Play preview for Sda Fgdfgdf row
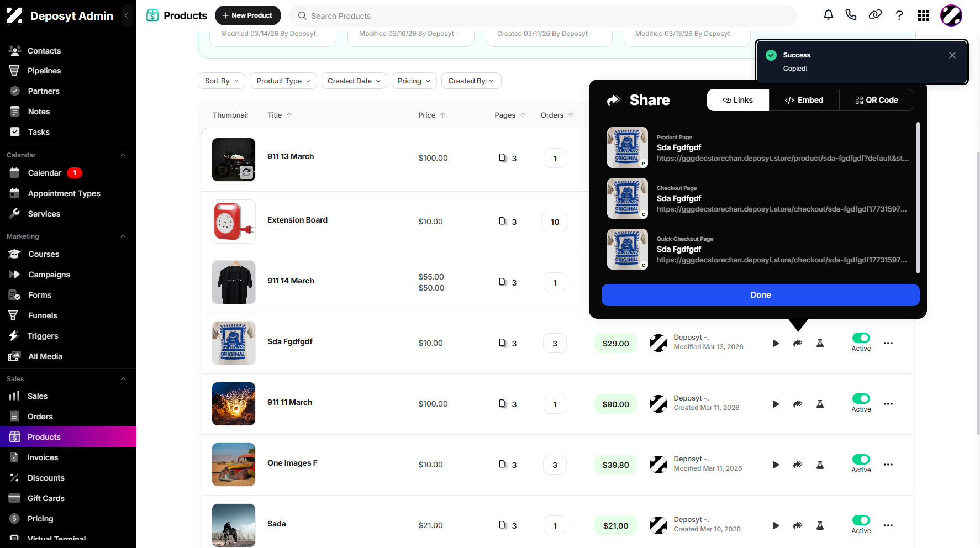Image resolution: width=980 pixels, height=548 pixels. click(x=776, y=343)
